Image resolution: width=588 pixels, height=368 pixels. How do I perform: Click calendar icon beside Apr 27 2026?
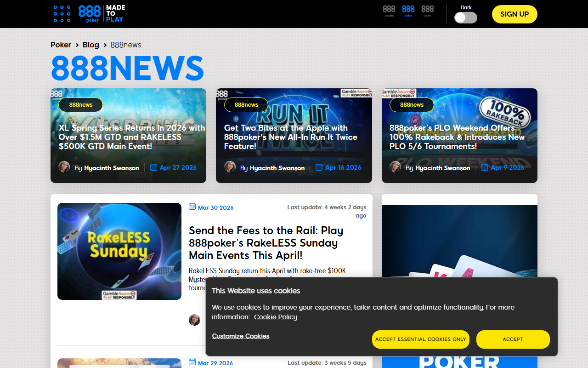153,167
